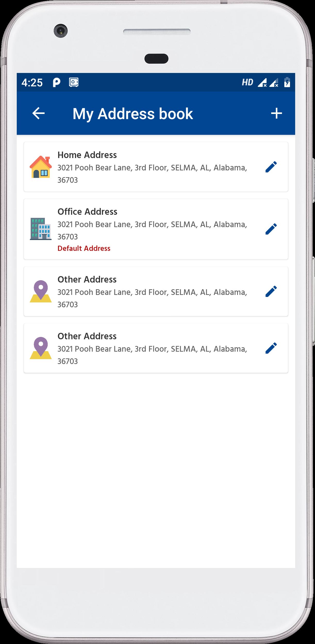Edit the Home Address using its pencil icon

pyautogui.click(x=271, y=167)
